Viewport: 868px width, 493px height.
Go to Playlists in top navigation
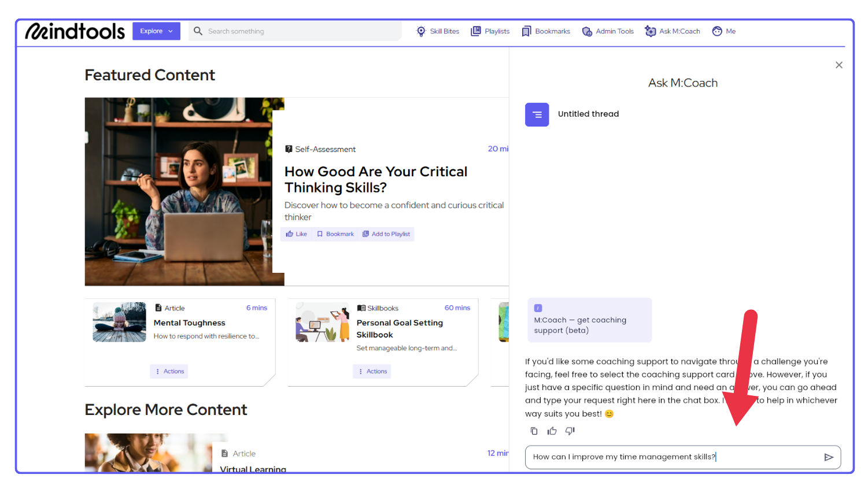pyautogui.click(x=490, y=31)
